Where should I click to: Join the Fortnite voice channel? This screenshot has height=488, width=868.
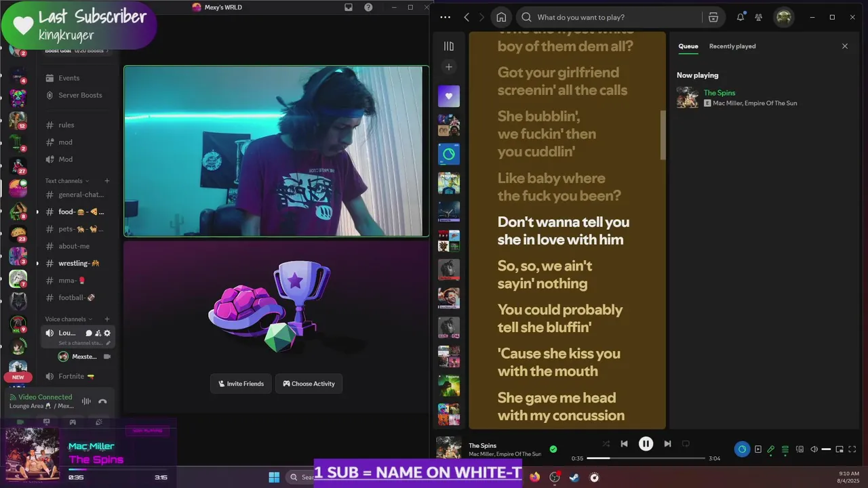(77, 376)
